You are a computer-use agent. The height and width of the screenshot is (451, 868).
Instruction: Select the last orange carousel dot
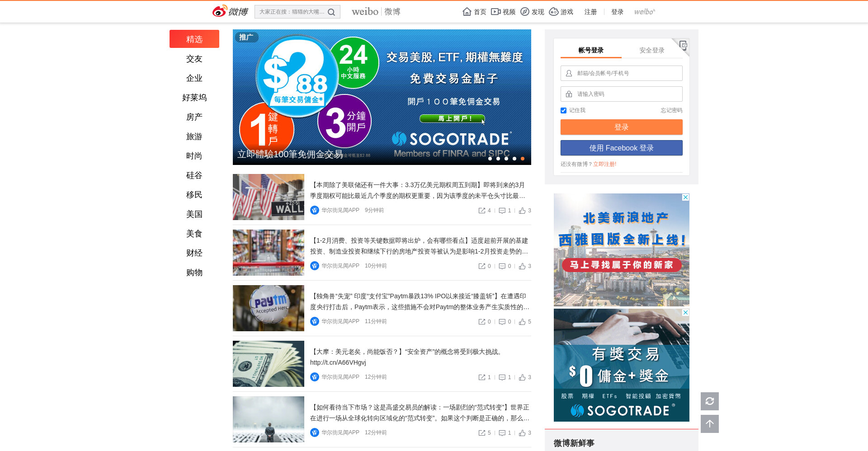pos(523,159)
